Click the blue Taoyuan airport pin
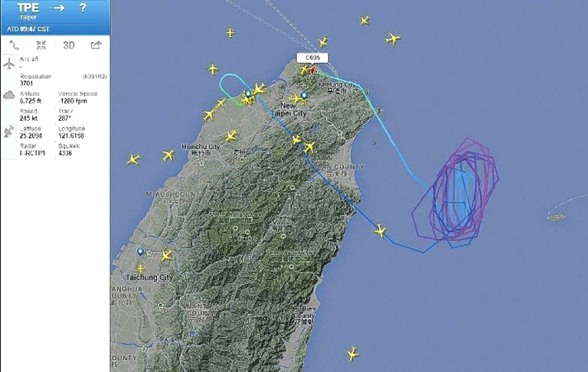This screenshot has width=588, height=372. coord(248,93)
